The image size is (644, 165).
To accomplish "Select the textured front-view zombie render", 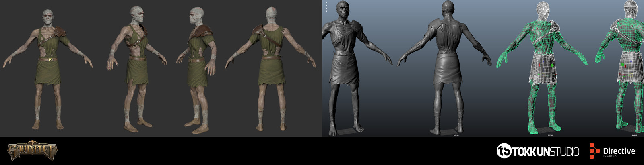I will tap(48, 69).
